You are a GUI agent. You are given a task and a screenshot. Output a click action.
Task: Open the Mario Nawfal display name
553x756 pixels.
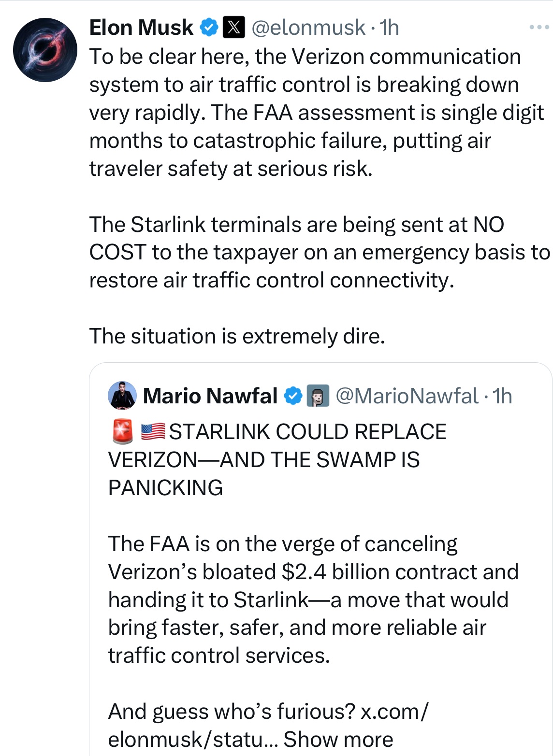point(210,396)
